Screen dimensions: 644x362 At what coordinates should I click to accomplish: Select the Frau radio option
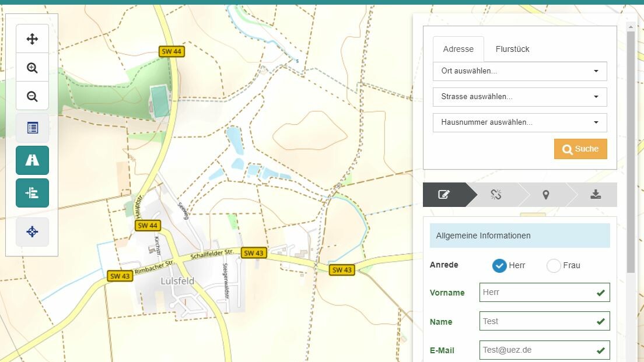pyautogui.click(x=554, y=266)
